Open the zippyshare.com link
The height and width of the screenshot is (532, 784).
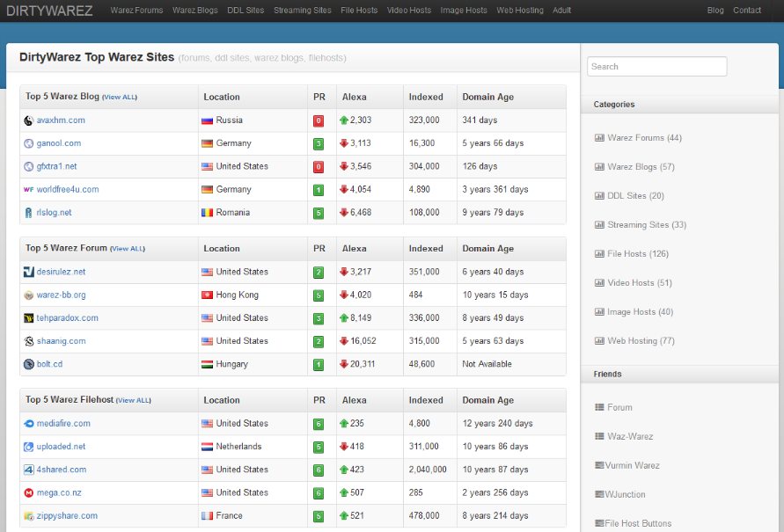(x=67, y=516)
